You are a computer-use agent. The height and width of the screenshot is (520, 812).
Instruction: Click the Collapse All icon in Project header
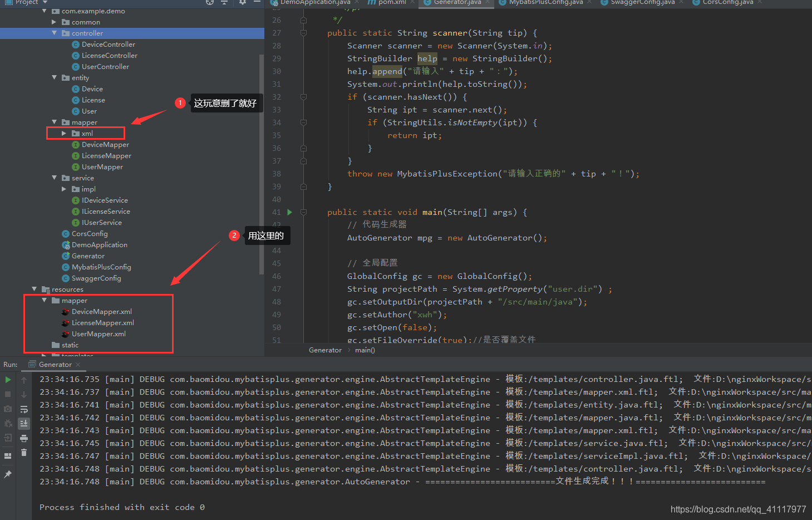click(224, 2)
